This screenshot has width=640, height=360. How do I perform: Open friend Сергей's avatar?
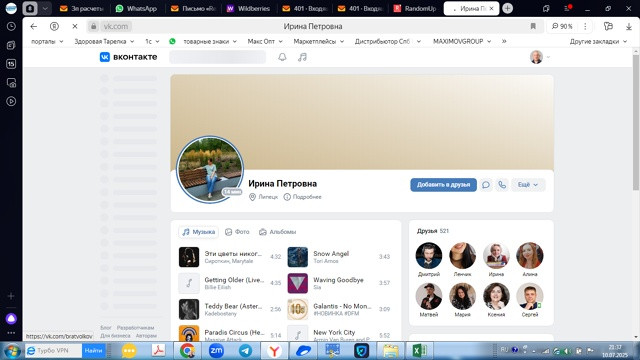point(529,296)
